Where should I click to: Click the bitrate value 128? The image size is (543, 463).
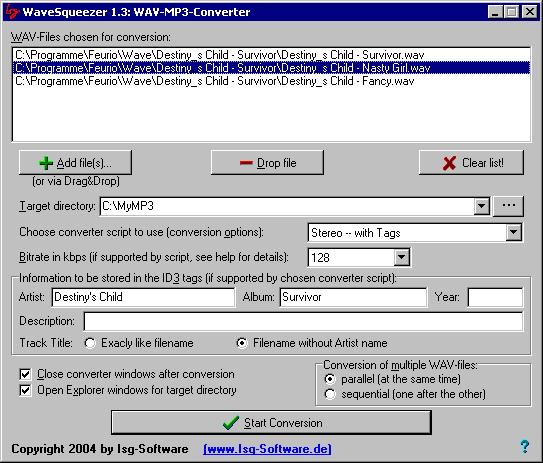(320, 258)
